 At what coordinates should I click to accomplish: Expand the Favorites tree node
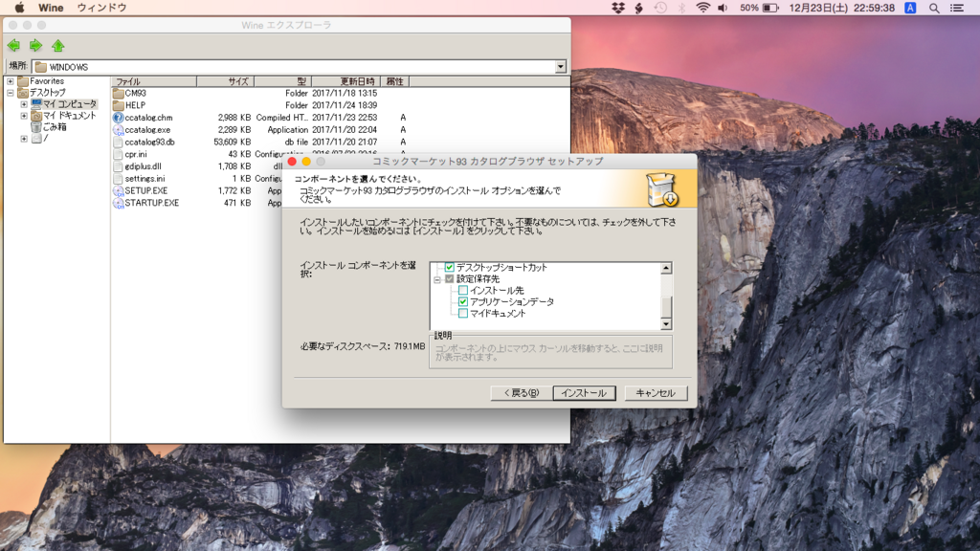(10, 81)
